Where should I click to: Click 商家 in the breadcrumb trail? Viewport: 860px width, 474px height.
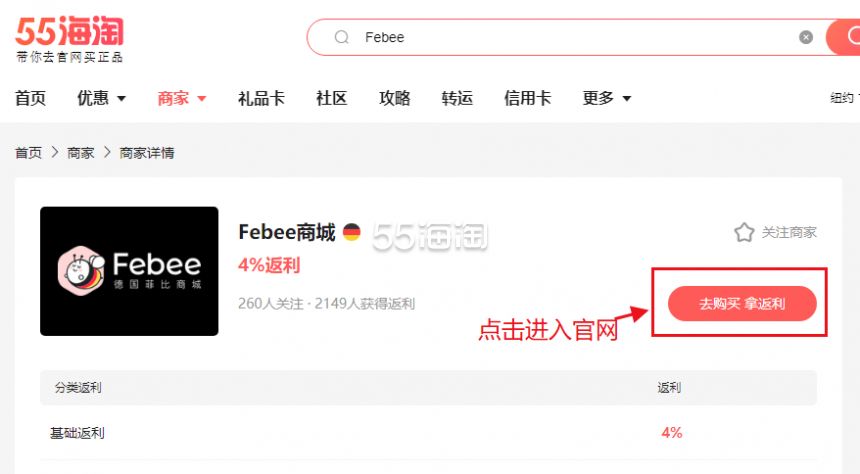81,153
